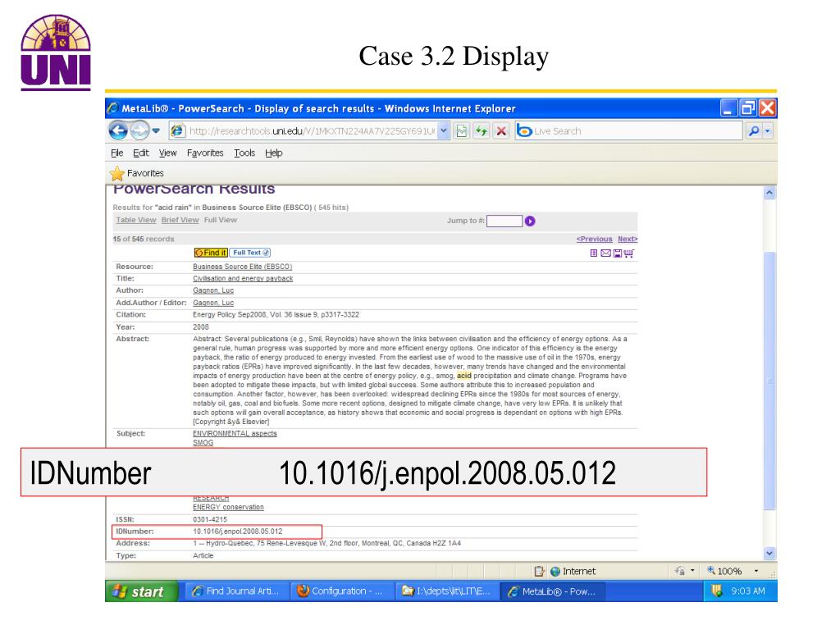The image size is (840, 630).
Task: Open the Favorites menu
Action: 205,153
